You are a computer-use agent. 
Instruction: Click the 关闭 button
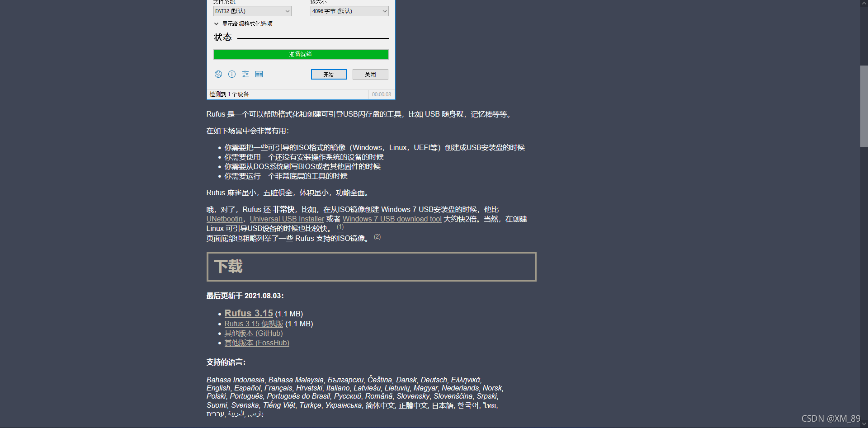370,74
